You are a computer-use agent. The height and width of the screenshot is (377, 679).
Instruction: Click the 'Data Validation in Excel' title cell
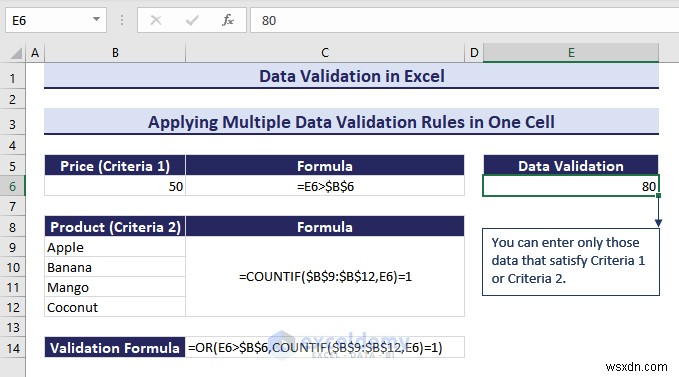(351, 76)
